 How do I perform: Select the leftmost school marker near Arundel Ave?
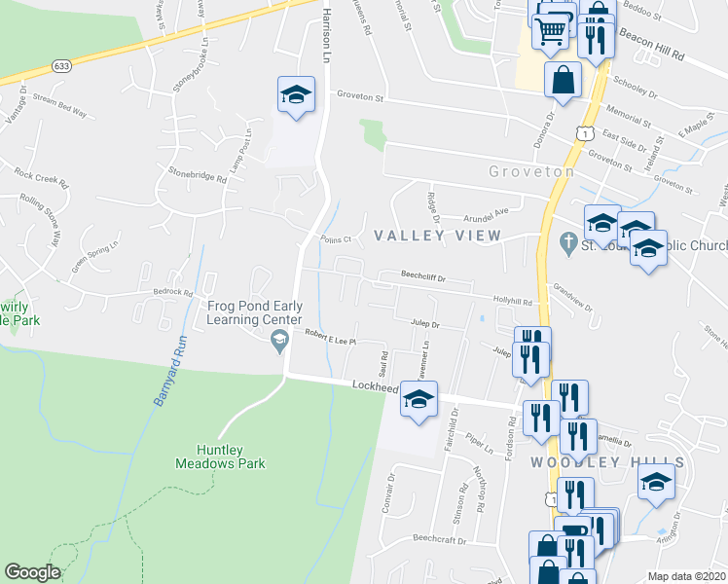602,226
